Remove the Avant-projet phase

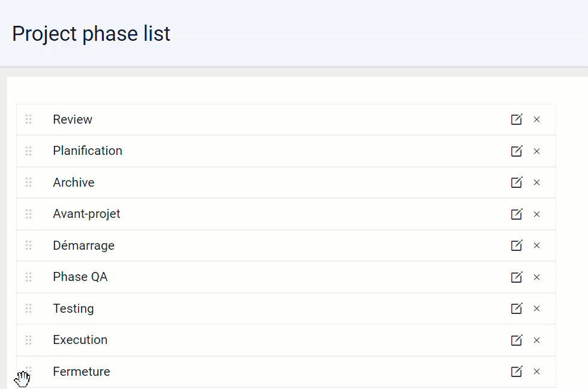click(536, 214)
